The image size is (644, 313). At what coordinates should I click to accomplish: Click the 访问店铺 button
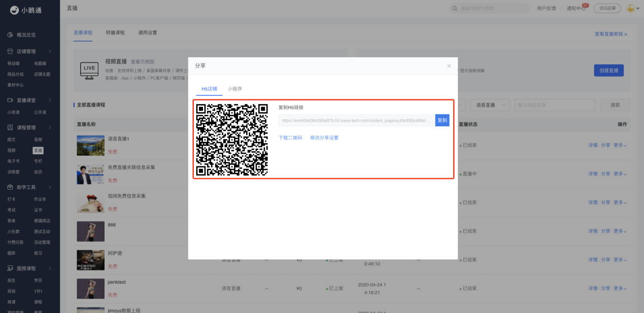pos(607,9)
